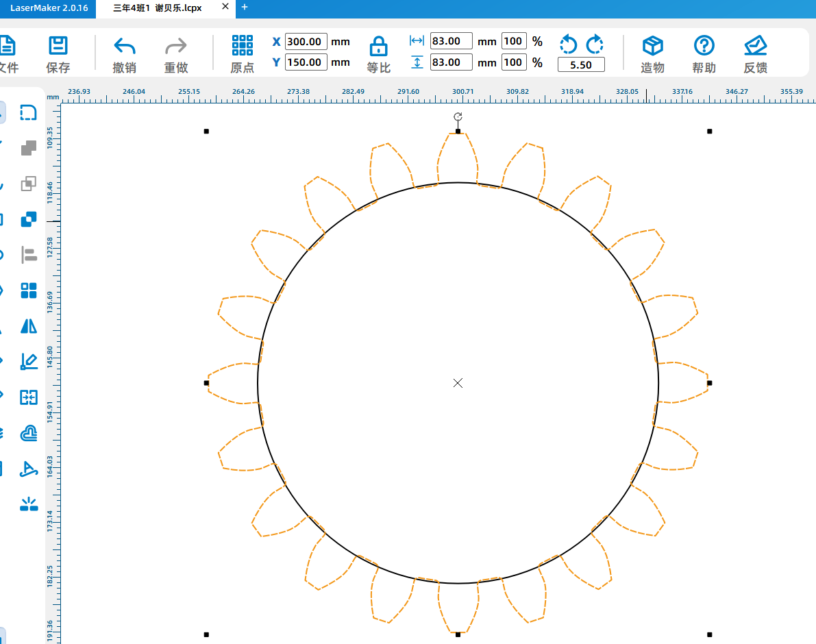Click the rotation angle field showing 5.50
816x644 pixels.
pos(581,65)
